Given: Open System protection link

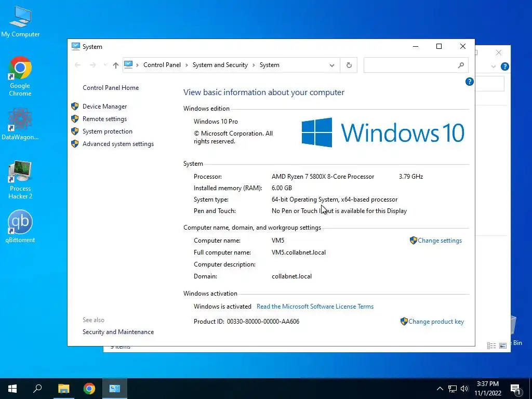Looking at the screenshot, I should (107, 131).
